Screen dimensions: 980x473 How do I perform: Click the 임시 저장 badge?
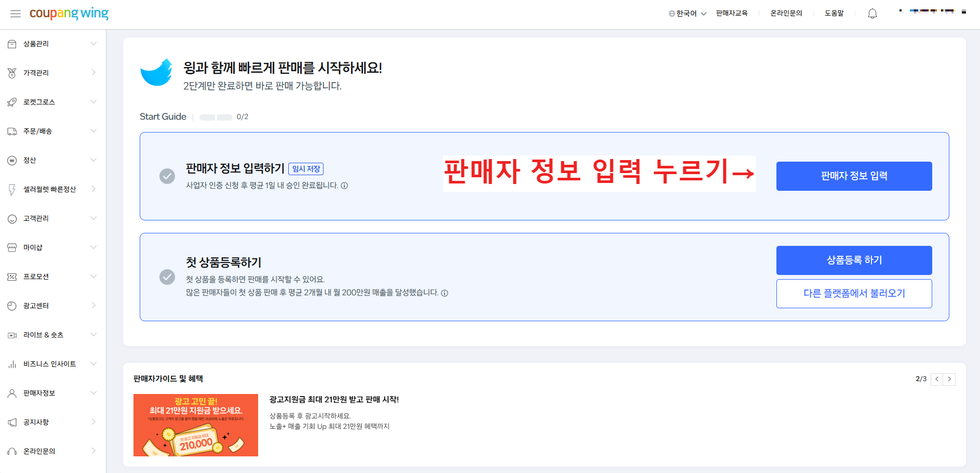(x=306, y=169)
